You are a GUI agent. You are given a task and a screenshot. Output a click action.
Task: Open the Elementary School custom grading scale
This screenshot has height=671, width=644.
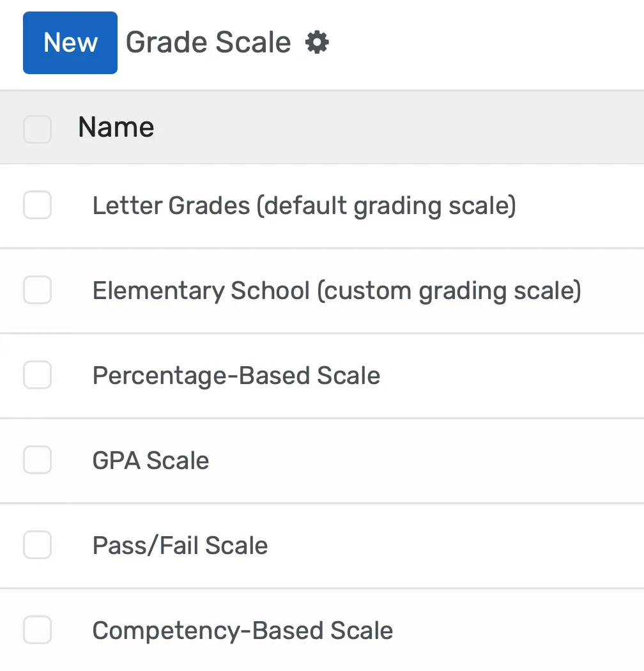point(337,290)
